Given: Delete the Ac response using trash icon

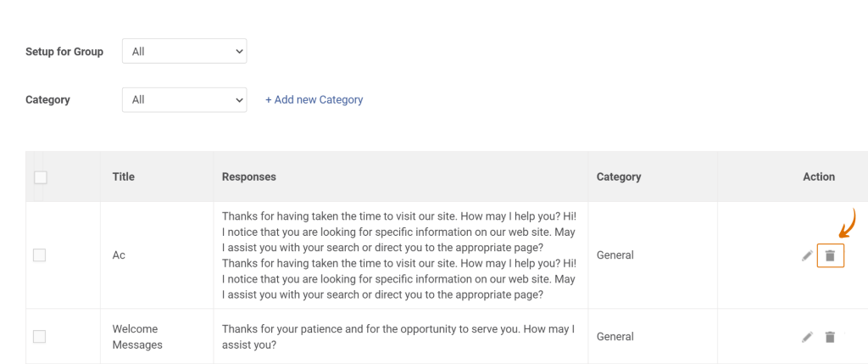Looking at the screenshot, I should [x=830, y=256].
